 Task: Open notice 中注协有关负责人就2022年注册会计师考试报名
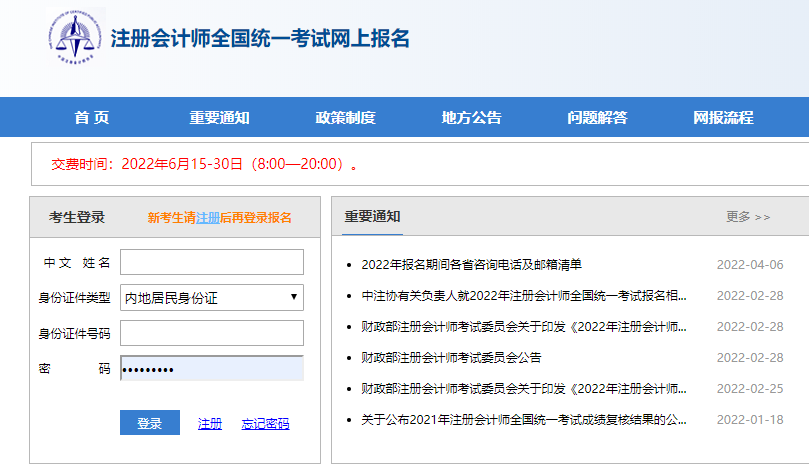tap(524, 296)
